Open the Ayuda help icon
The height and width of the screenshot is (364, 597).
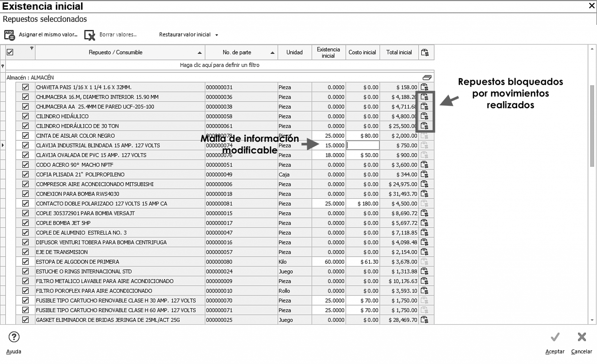(x=14, y=337)
